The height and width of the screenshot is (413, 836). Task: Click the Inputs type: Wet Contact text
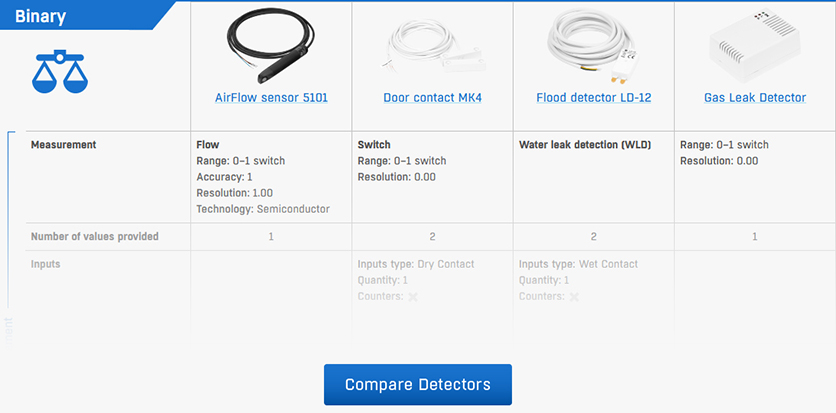(x=578, y=264)
